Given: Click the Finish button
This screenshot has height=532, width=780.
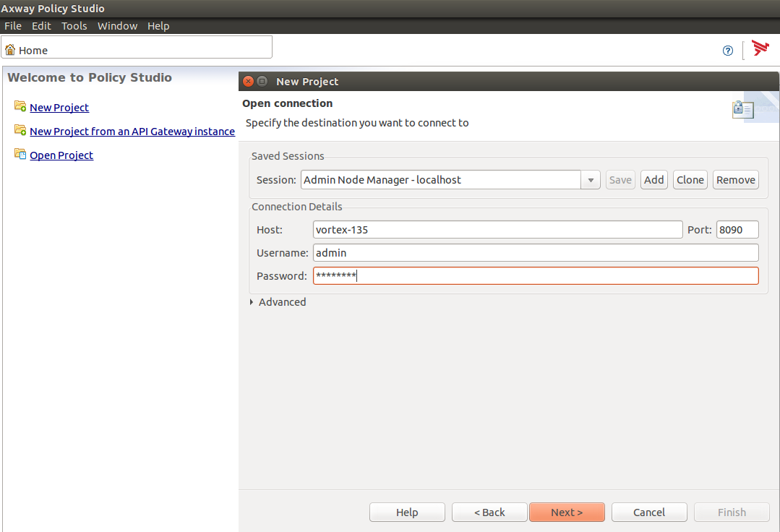Looking at the screenshot, I should [x=732, y=512].
